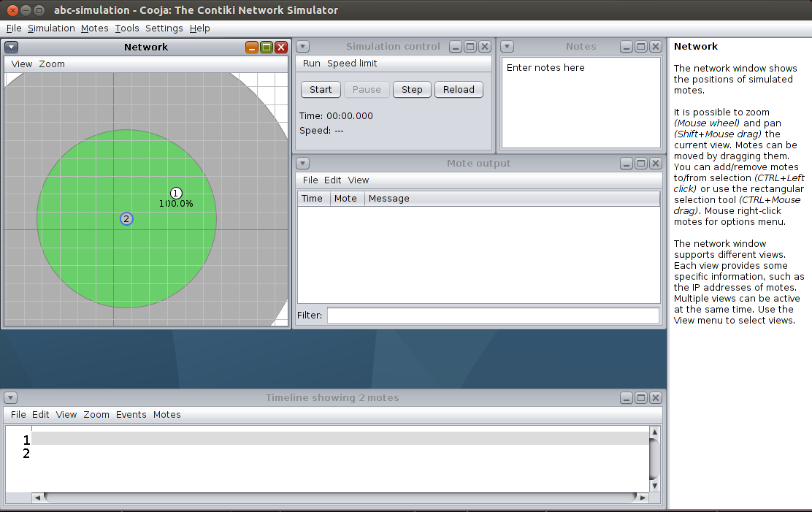Minimize the Timeline window
Image resolution: width=812 pixels, height=512 pixels.
click(x=627, y=398)
